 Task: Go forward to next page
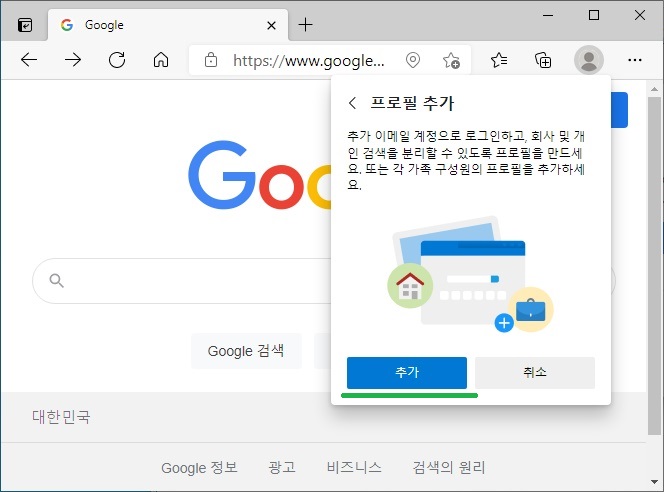[x=73, y=60]
